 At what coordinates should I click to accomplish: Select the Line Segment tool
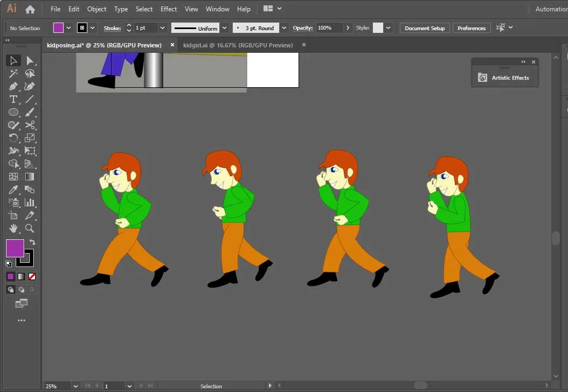30,99
